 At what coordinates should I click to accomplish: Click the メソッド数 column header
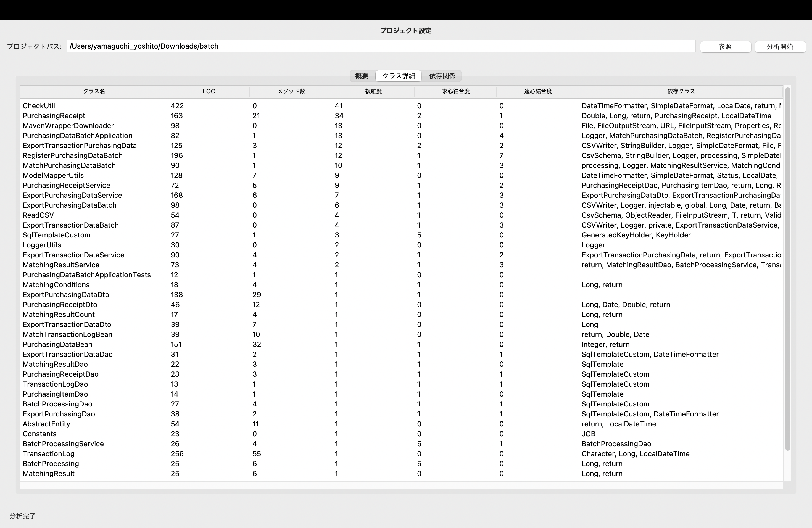[291, 91]
